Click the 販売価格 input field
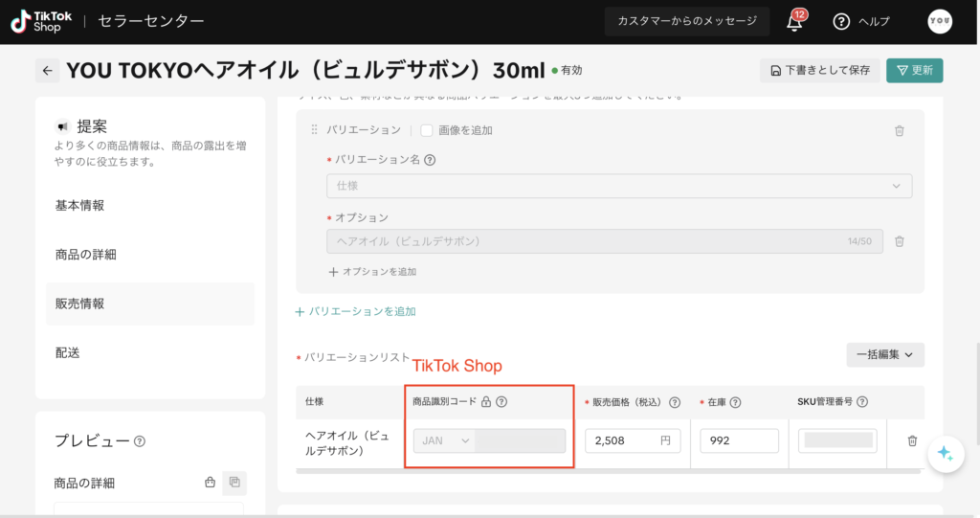Viewport: 980px width, 518px height. click(x=620, y=440)
